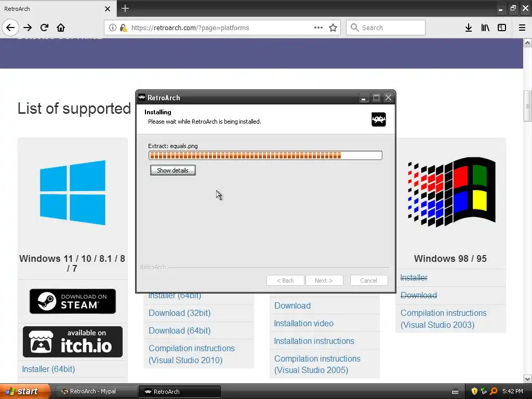Click the Windows 11 / 10 / 8.1 / 8 / 7 heading
Image resolution: width=532 pixels, height=399 pixels.
(72, 263)
